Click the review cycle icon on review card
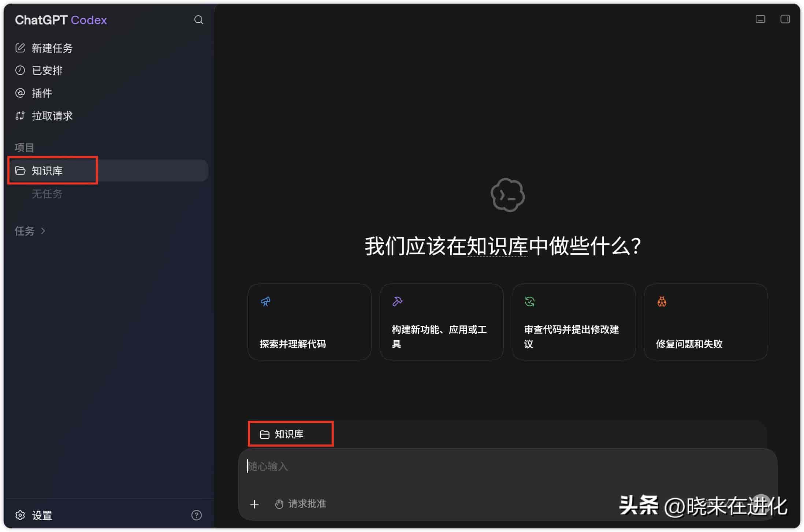Viewport: 804px width, 532px height. coord(530,301)
